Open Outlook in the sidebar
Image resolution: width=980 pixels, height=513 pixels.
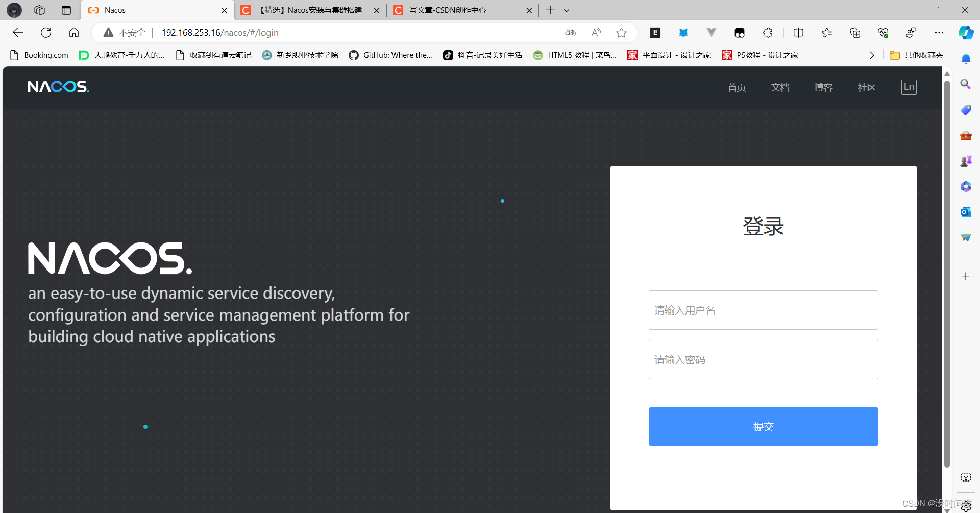966,212
